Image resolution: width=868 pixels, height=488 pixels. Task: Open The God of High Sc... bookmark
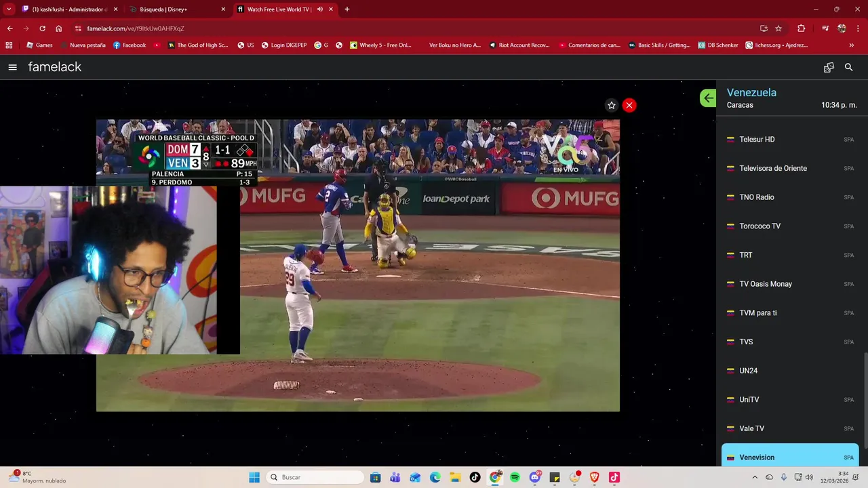point(197,45)
